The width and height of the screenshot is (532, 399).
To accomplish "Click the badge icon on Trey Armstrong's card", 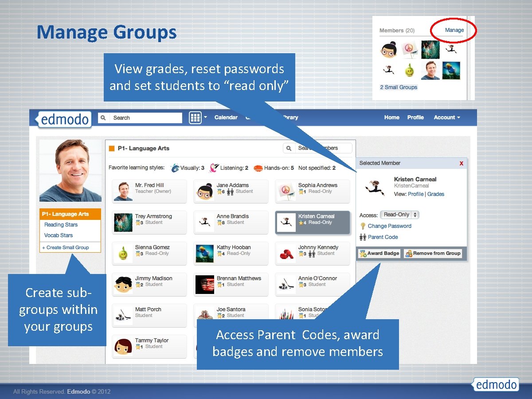I will [137, 223].
